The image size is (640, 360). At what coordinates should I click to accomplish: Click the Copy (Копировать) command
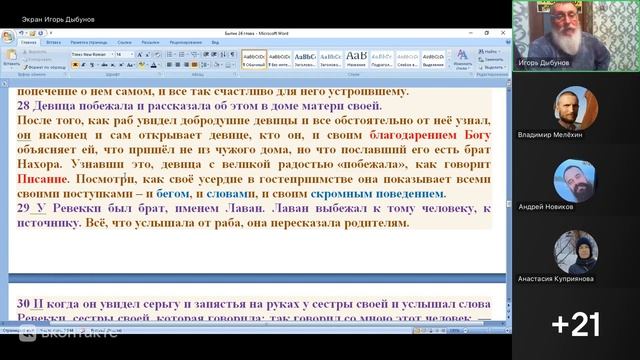[38, 60]
